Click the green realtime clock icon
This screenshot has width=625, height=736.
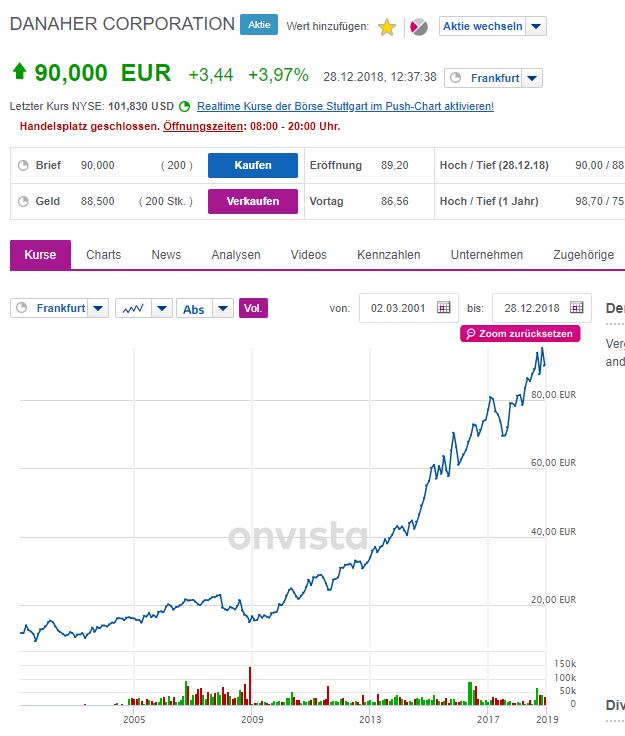point(184,106)
